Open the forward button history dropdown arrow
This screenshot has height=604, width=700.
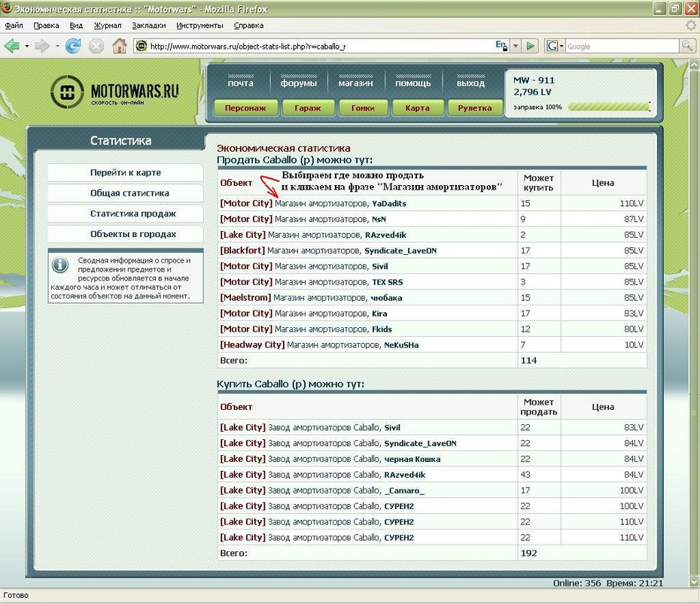[x=57, y=46]
